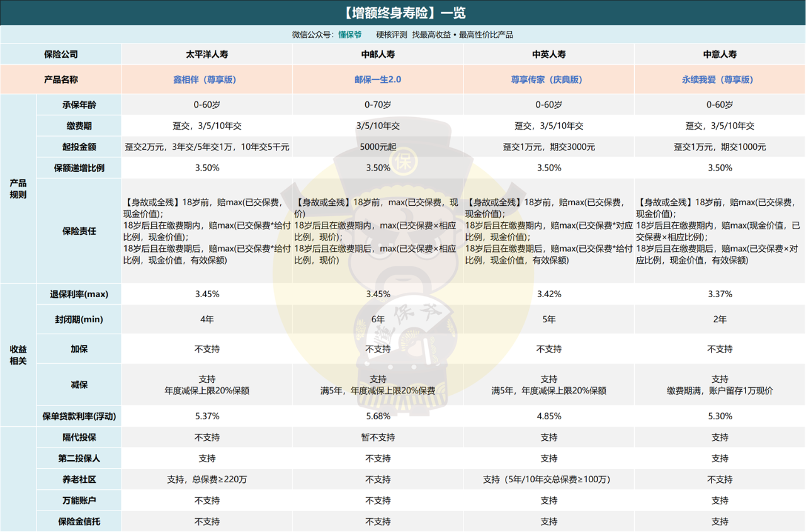
Task: Select 中邮人寿's 3/5/10年交 payment cell
Action: point(378,126)
